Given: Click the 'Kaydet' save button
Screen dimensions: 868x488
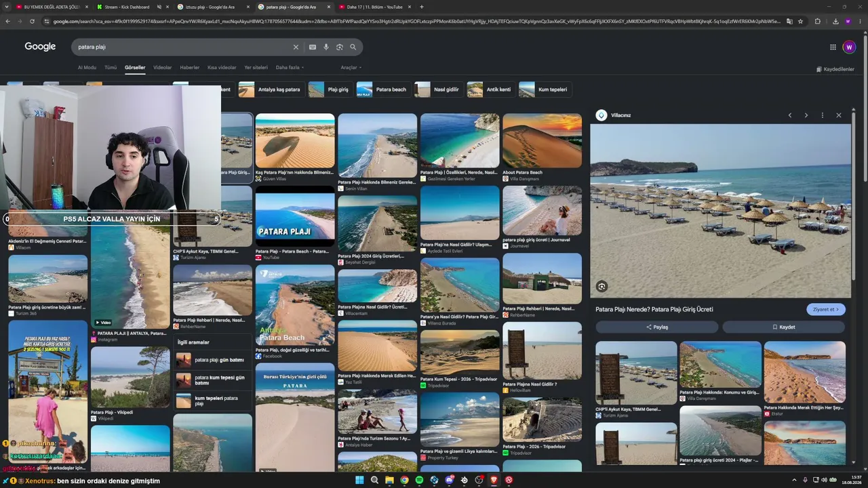Looking at the screenshot, I should click(x=784, y=327).
